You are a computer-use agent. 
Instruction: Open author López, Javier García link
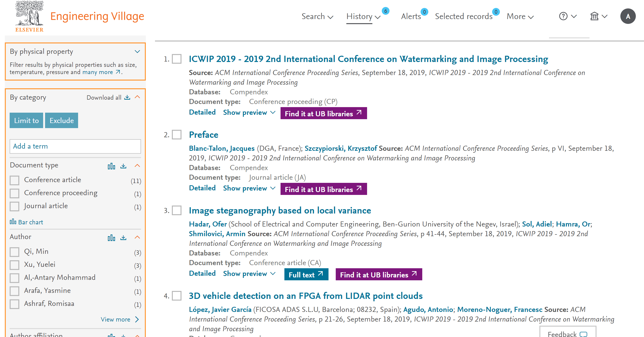pyautogui.click(x=220, y=309)
